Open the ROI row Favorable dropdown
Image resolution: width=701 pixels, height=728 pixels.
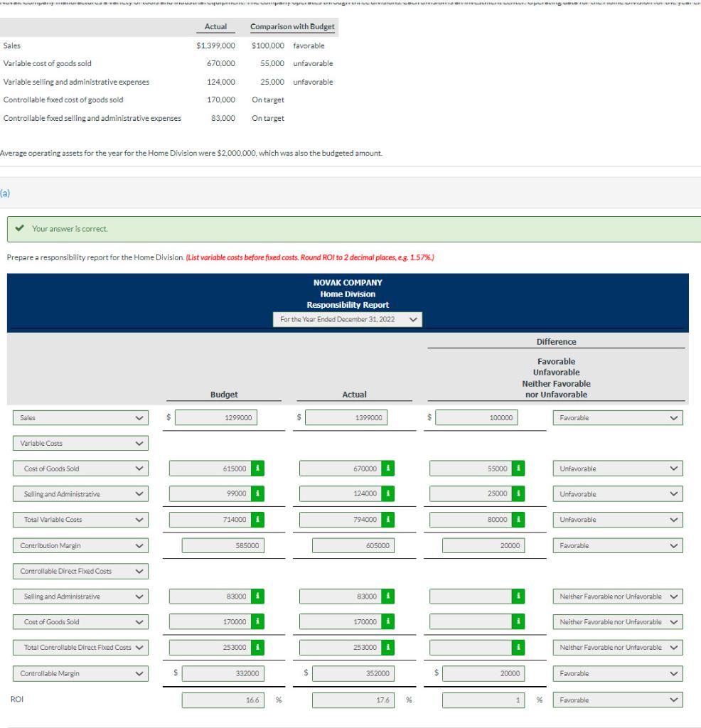click(618, 700)
